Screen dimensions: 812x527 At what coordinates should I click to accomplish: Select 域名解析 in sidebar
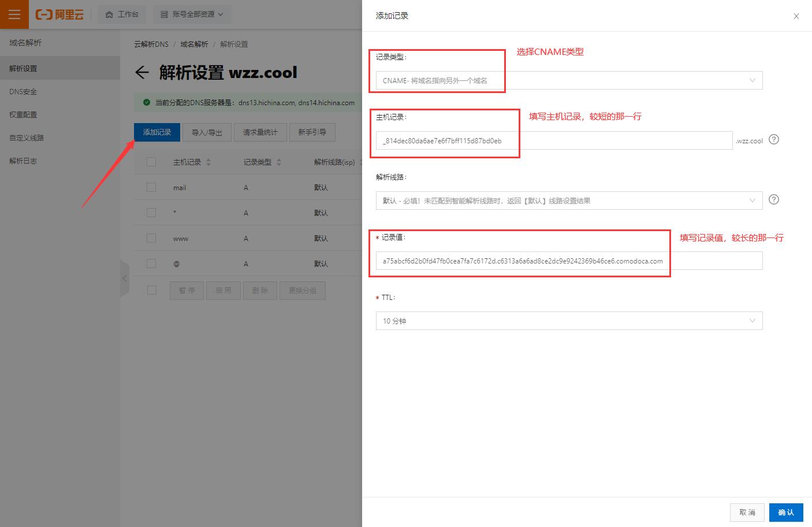pos(25,43)
